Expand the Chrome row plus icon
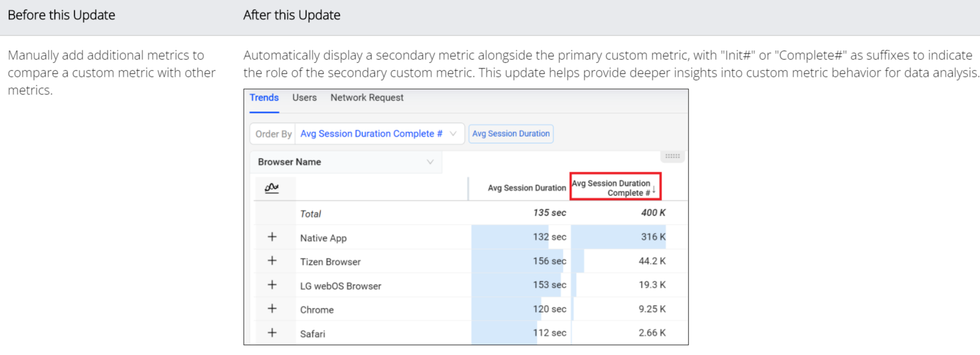 point(272,309)
